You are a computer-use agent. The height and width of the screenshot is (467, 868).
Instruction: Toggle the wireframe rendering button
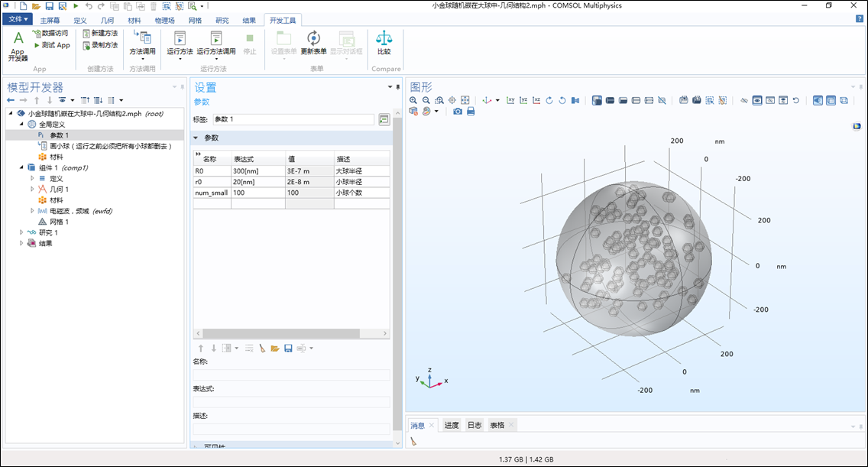[x=844, y=100]
